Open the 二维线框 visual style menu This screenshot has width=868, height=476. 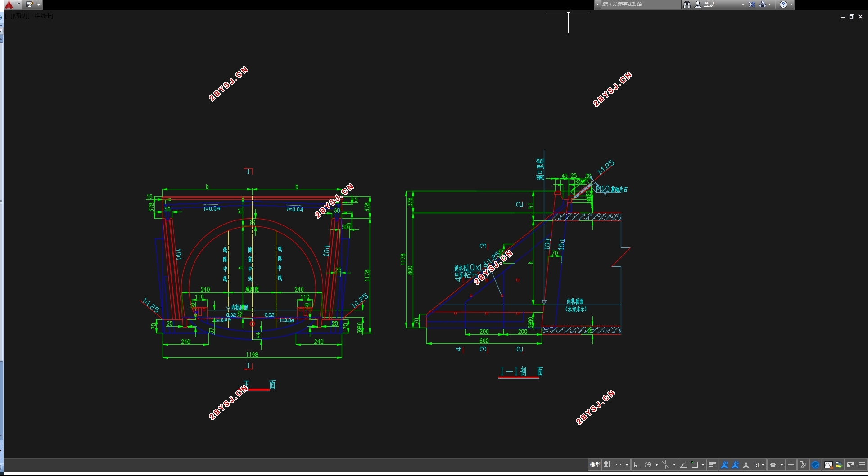click(41, 16)
